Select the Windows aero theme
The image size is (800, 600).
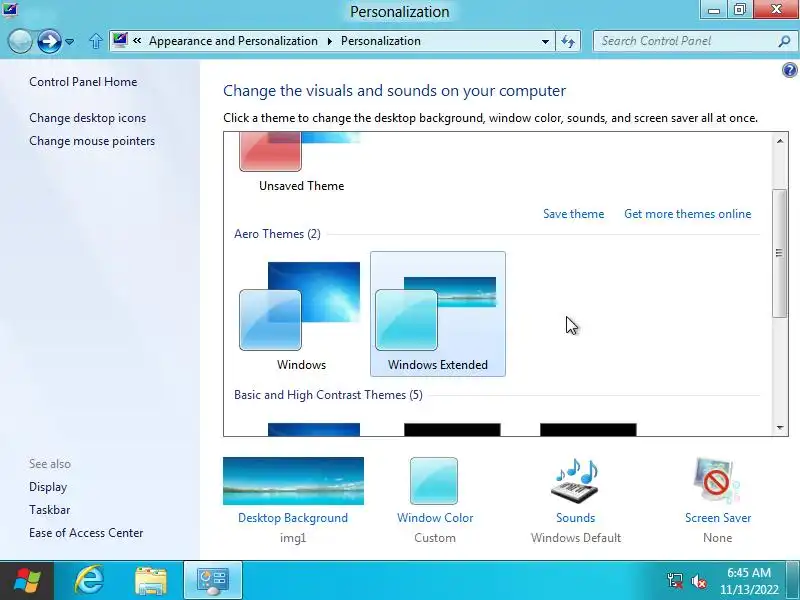[x=302, y=314]
